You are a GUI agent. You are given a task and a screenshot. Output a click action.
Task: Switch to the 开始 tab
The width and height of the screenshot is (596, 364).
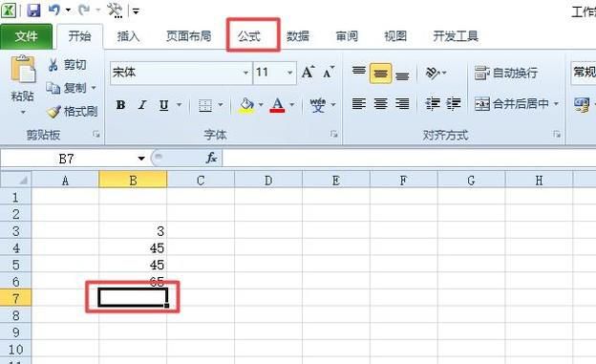pos(80,36)
